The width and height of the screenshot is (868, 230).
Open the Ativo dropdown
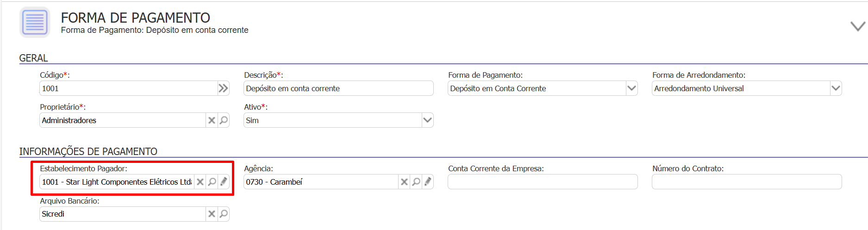click(x=427, y=120)
